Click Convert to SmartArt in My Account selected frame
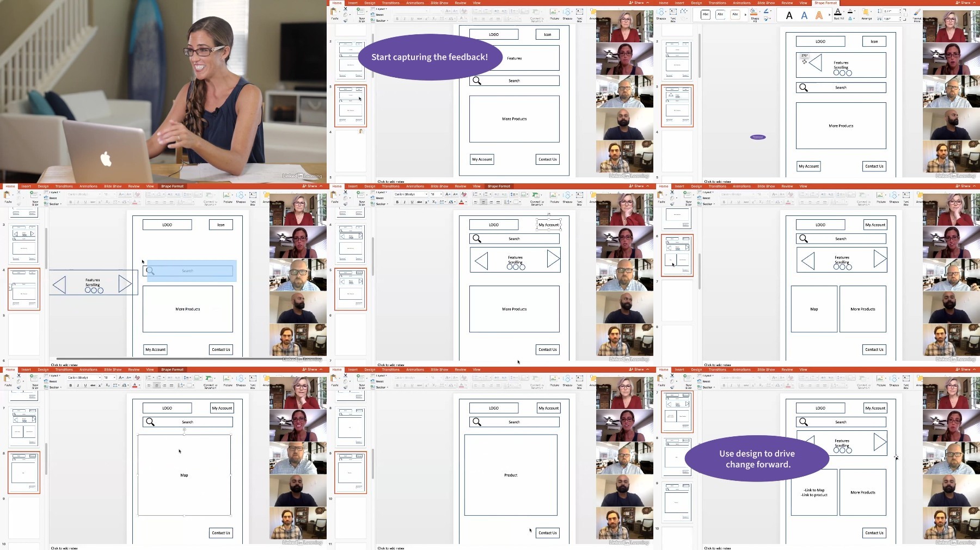The width and height of the screenshot is (980, 550). 537,197
